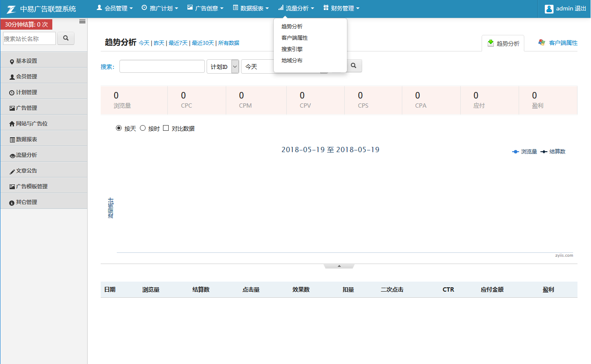Toggle the 浏览量 legend series
The image size is (591, 364).
pos(525,152)
